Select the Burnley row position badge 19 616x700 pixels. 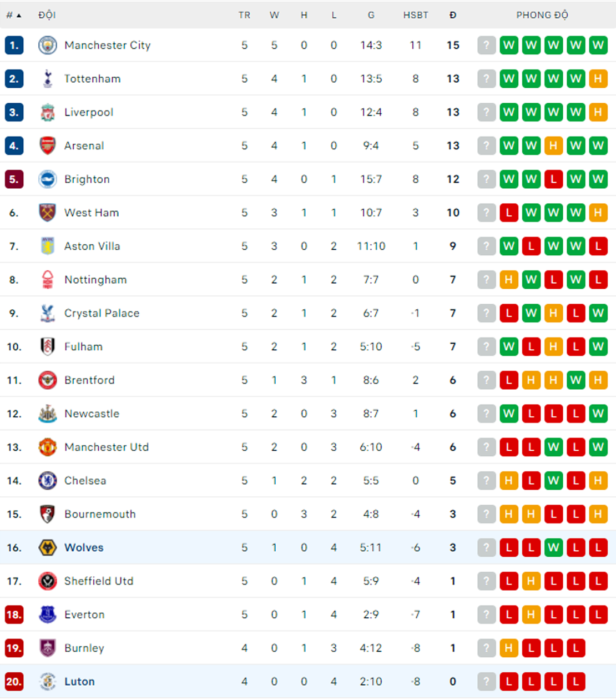coord(14,648)
